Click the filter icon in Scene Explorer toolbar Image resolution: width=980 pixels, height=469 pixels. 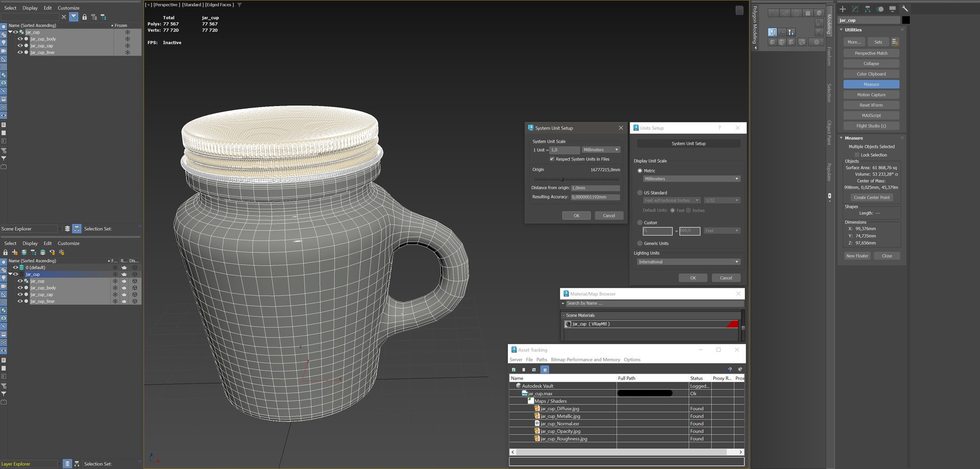(x=74, y=17)
